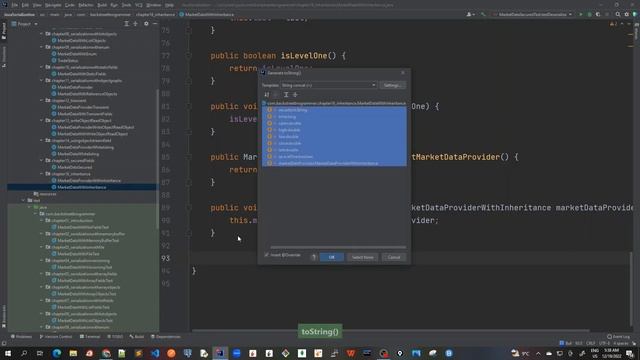
Task: Open IDE settings via the top-right gear
Action: click(x=627, y=14)
